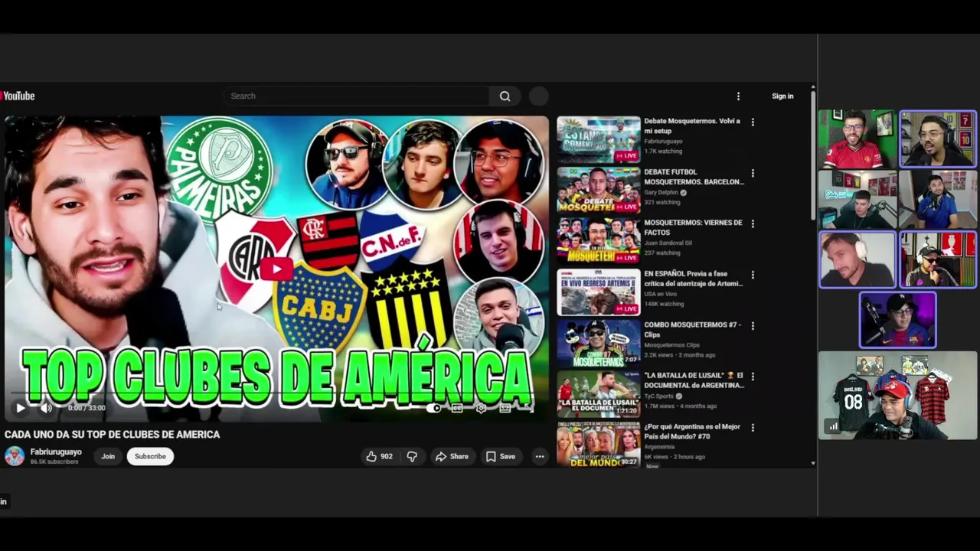Enter fullscreen with the player corner icon
This screenshot has width=980, height=551.
tap(528, 408)
